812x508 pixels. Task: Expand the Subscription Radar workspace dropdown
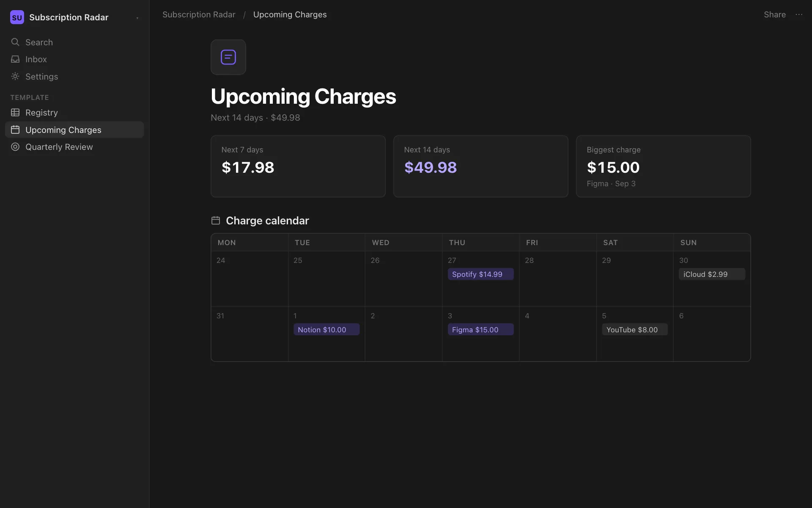point(137,18)
